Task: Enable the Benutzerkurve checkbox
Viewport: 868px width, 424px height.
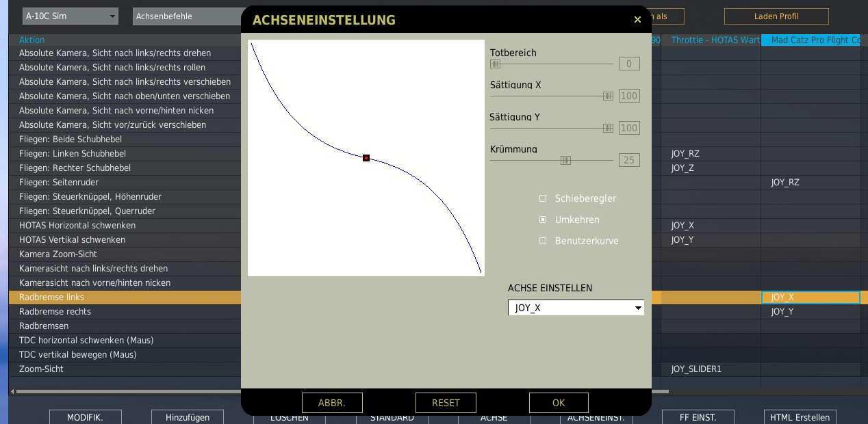Action: (543, 241)
